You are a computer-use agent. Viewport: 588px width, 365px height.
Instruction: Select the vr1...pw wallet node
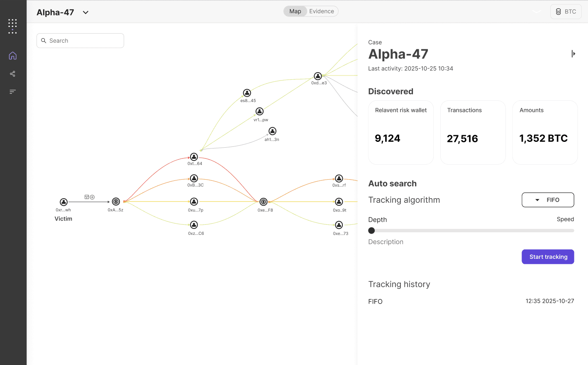pyautogui.click(x=259, y=111)
